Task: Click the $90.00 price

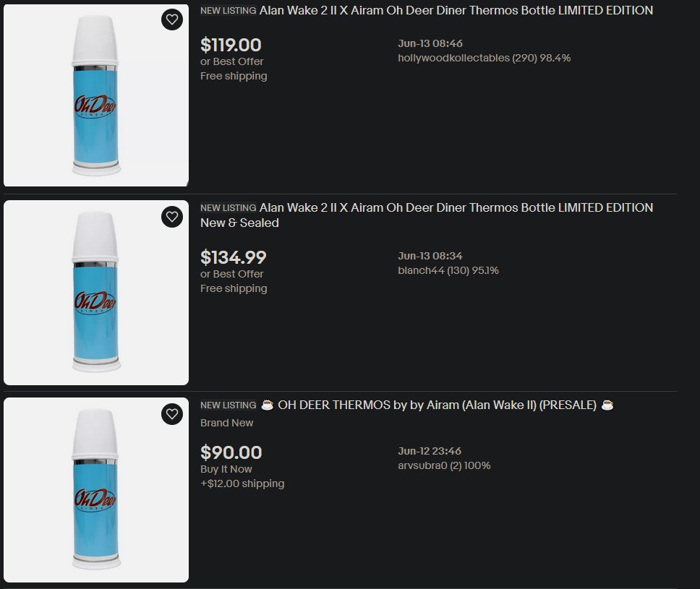Action: (231, 452)
